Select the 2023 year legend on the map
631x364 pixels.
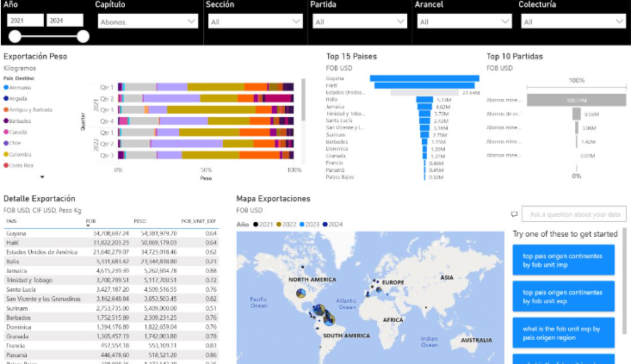[309, 225]
